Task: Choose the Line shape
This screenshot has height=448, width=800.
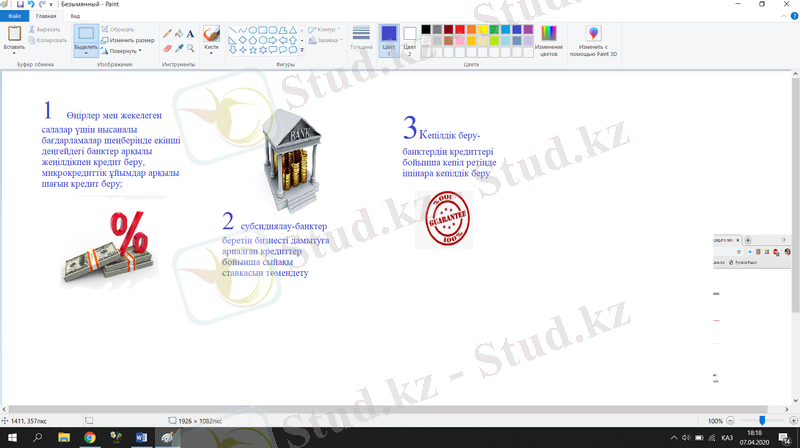Action: pos(233,30)
